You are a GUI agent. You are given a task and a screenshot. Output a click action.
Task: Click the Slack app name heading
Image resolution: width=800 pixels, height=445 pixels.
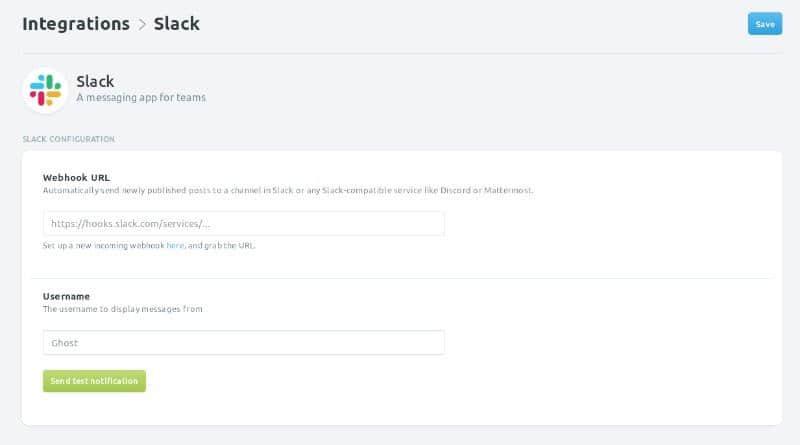coord(95,81)
